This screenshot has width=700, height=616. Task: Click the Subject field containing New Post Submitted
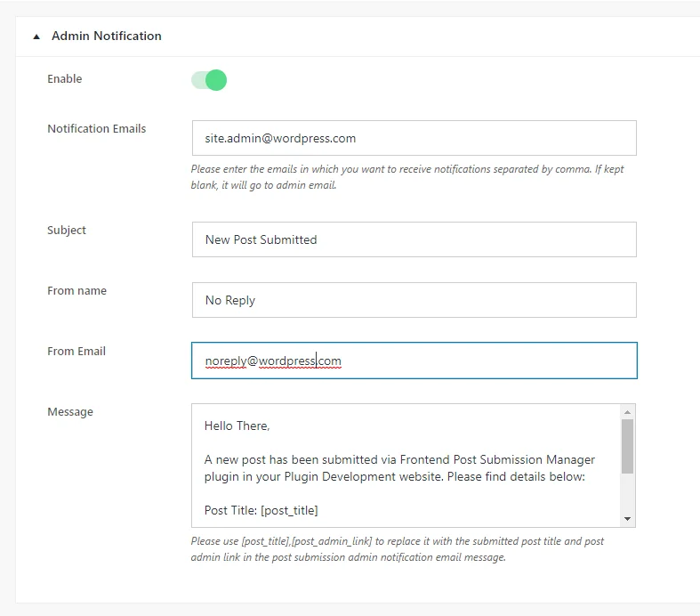[414, 239]
